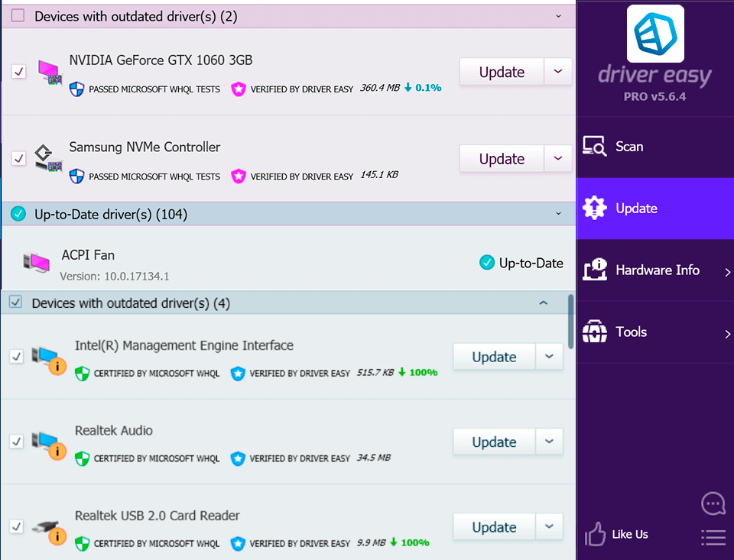
Task: Open update options for Samsung NVMe Controller
Action: click(557, 158)
